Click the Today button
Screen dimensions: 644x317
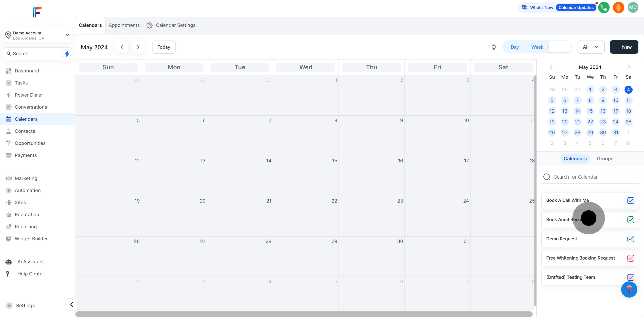(x=164, y=47)
